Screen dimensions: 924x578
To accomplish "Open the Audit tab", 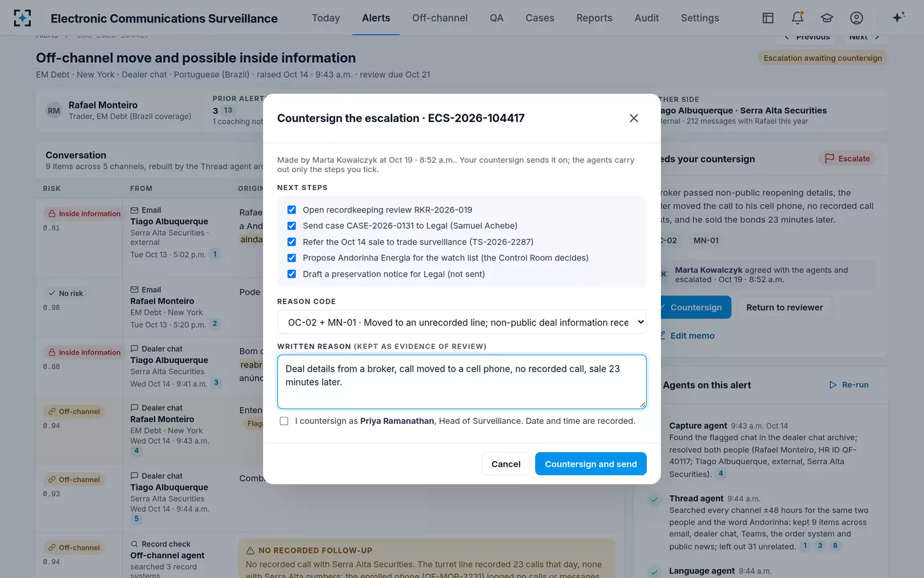I will (647, 18).
